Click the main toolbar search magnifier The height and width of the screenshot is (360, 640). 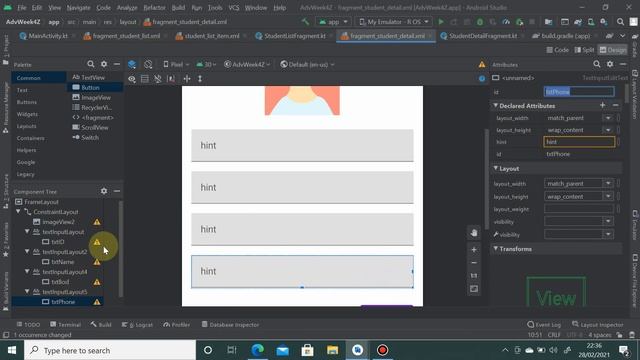[x=620, y=22]
